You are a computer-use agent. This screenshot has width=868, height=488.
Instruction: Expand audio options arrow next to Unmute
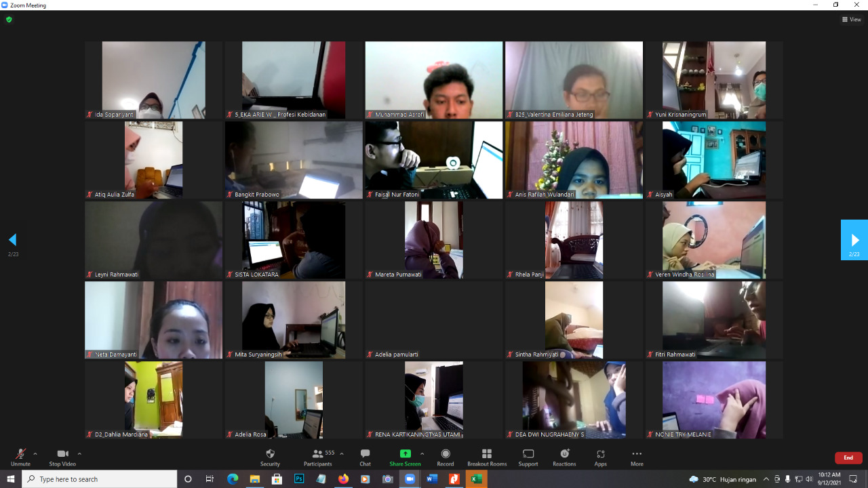tap(35, 453)
